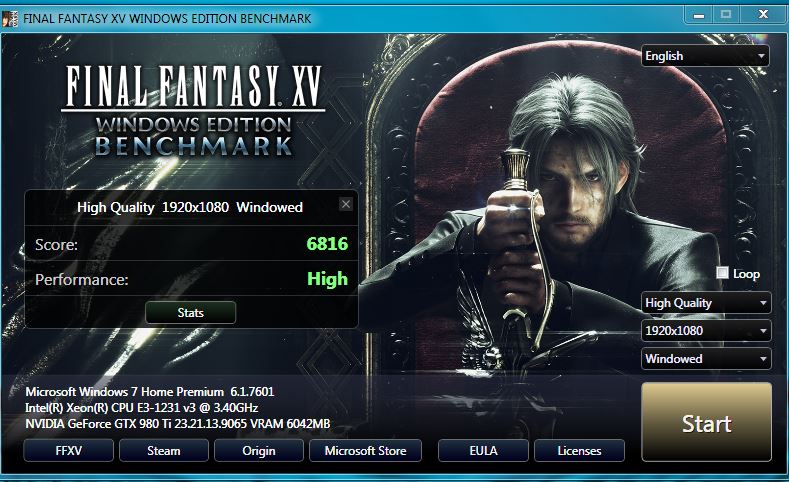Click the application icon in title bar

click(x=10, y=18)
